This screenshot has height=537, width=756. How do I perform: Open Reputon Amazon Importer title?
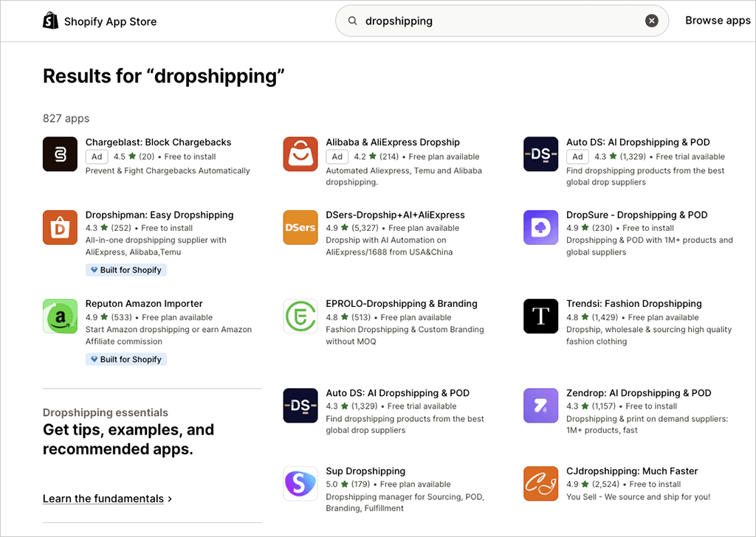coord(144,303)
